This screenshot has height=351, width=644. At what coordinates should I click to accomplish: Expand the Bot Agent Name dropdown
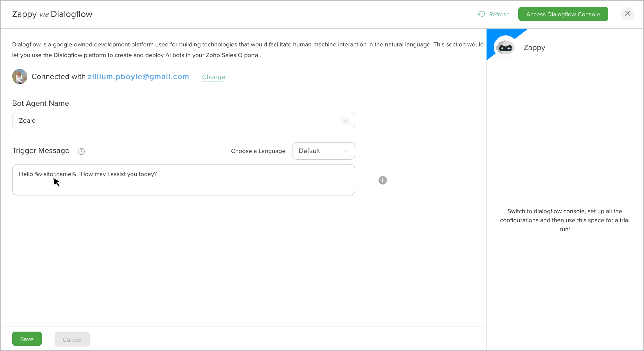(x=183, y=121)
